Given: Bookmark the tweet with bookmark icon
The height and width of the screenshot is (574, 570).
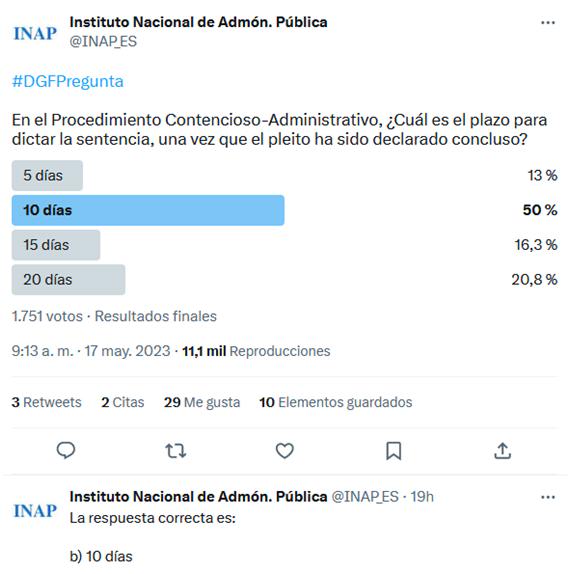Looking at the screenshot, I should tap(394, 451).
